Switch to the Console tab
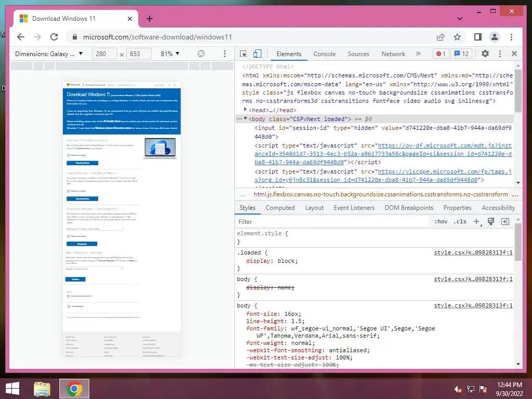The width and height of the screenshot is (532, 399). coord(325,54)
